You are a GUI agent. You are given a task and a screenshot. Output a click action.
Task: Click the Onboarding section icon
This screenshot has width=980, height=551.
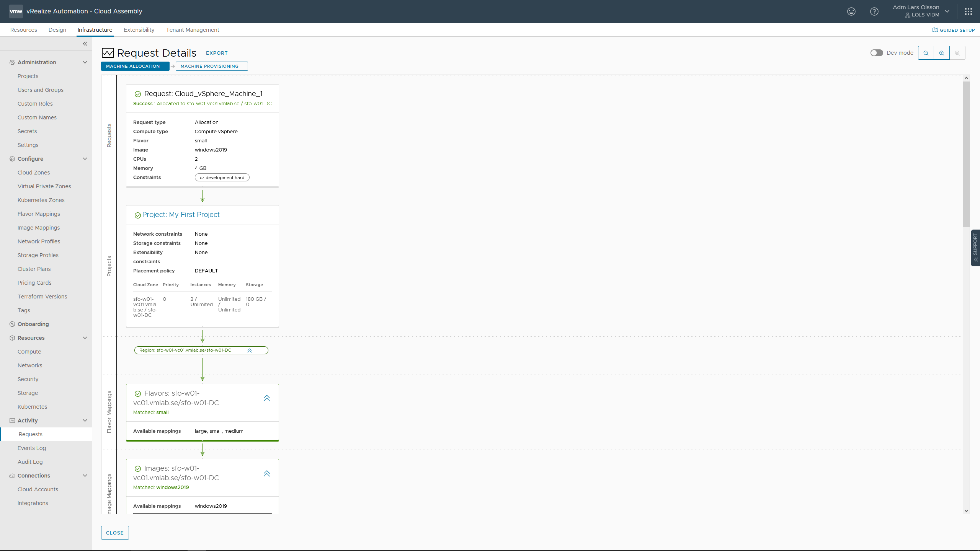pyautogui.click(x=12, y=324)
